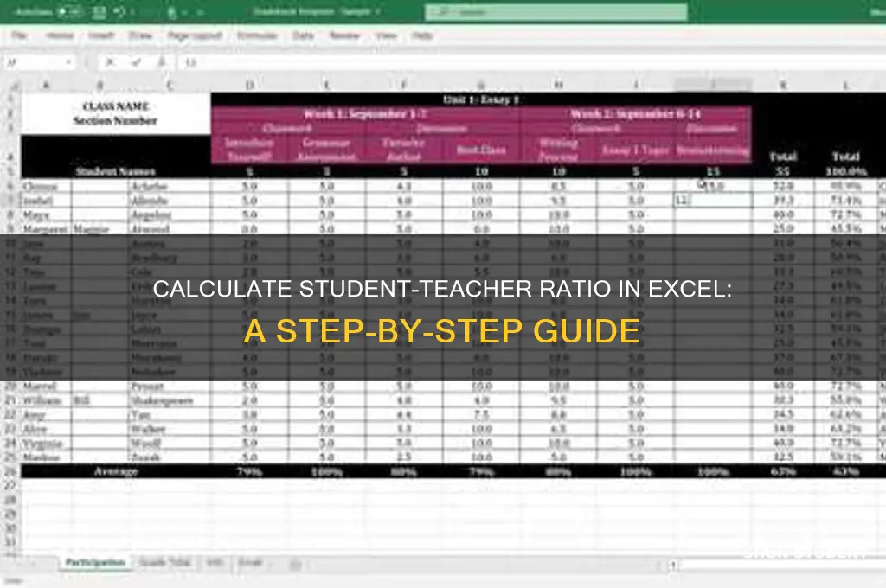Select the Week 1: September 1-7 header
Viewport: 886px width, 588px height.
(366, 114)
